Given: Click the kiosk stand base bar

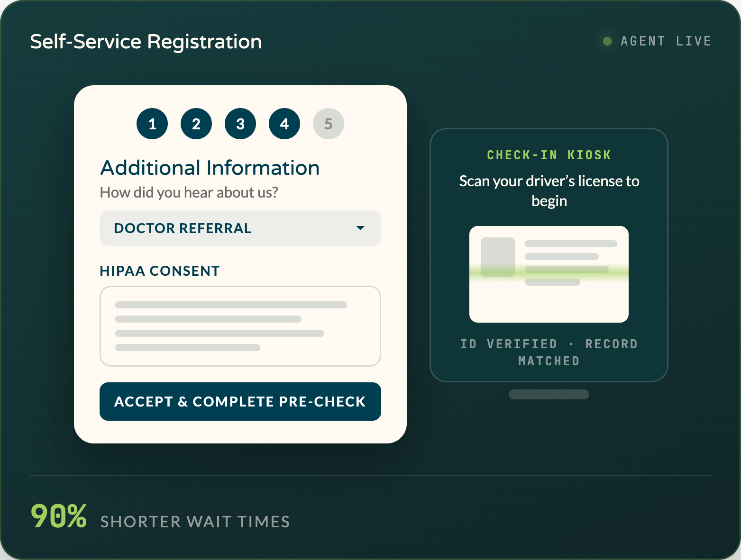Looking at the screenshot, I should [x=549, y=394].
